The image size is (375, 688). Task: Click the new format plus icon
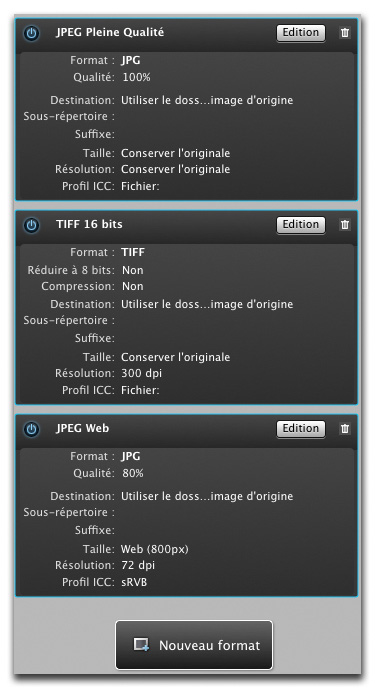pyautogui.click(x=141, y=645)
